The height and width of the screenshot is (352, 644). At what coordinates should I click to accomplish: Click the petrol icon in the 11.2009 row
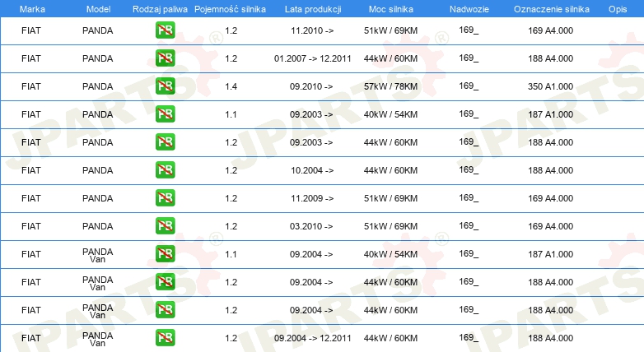[x=165, y=197]
